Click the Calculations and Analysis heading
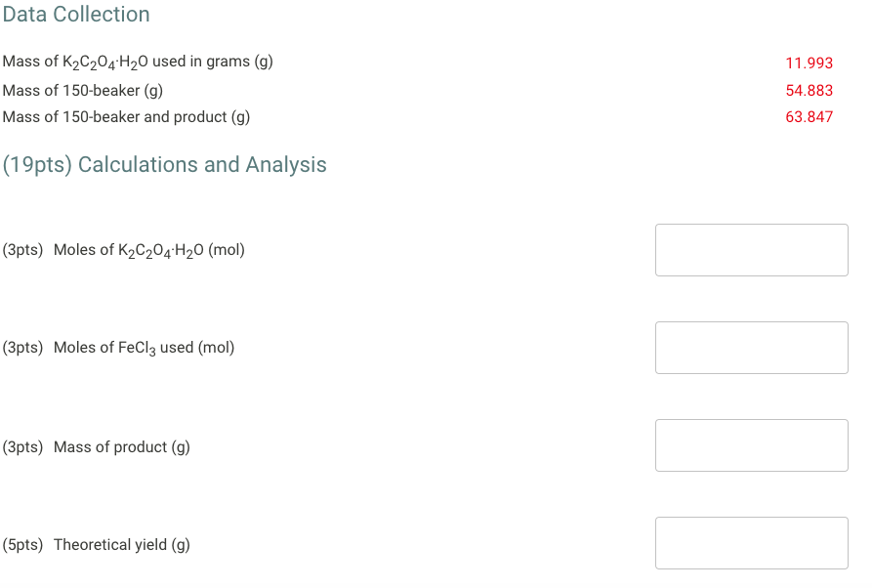872x588 pixels. tap(164, 164)
